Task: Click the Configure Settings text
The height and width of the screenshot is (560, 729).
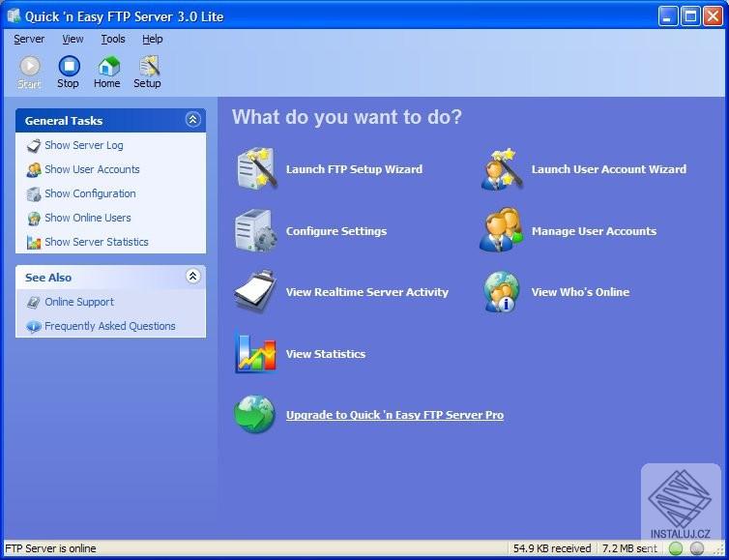Action: click(x=336, y=231)
